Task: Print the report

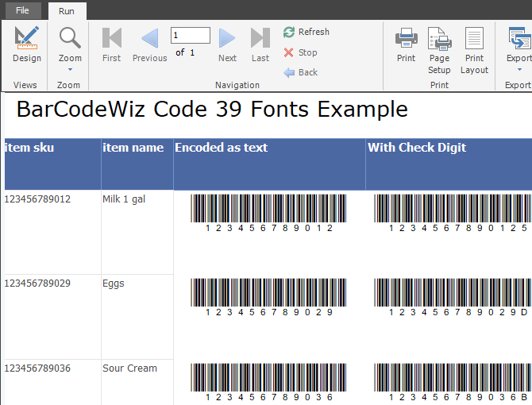Action: point(406,44)
